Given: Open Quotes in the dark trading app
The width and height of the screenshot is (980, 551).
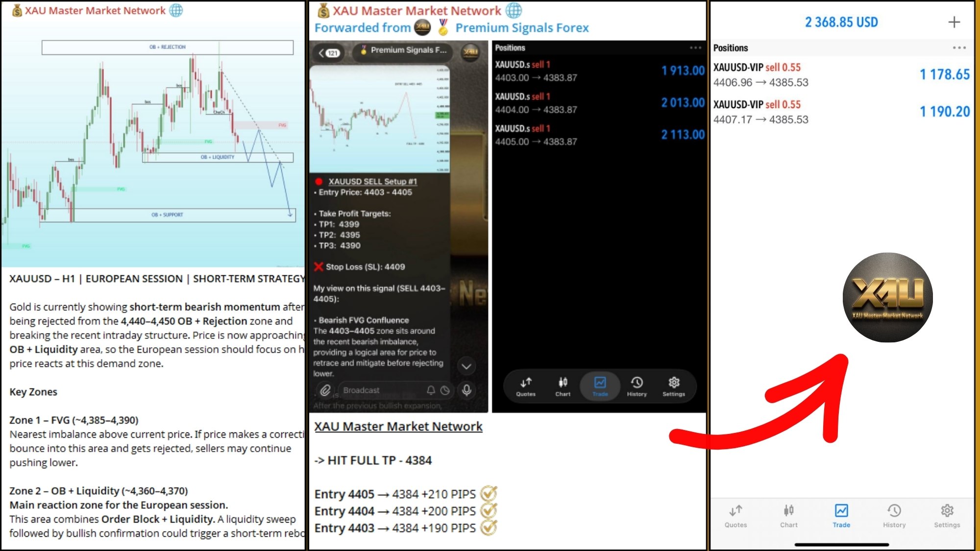Looking at the screenshot, I should [x=526, y=386].
